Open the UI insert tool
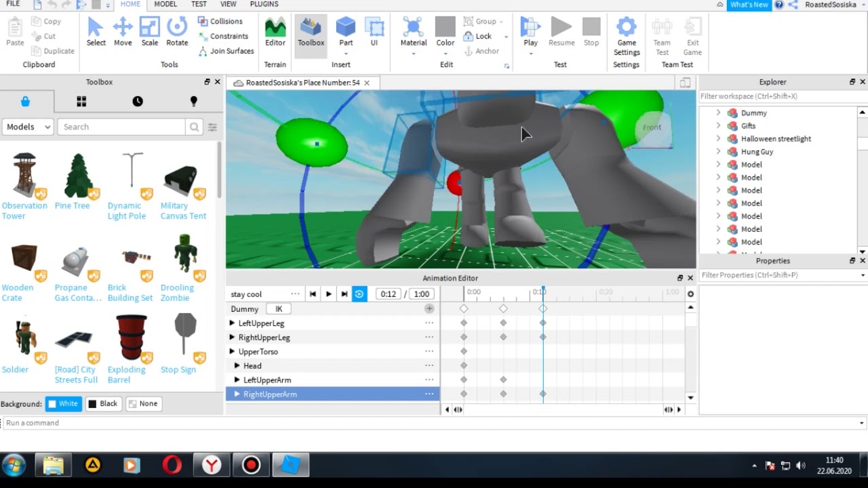This screenshot has width=868, height=488. click(x=374, y=33)
